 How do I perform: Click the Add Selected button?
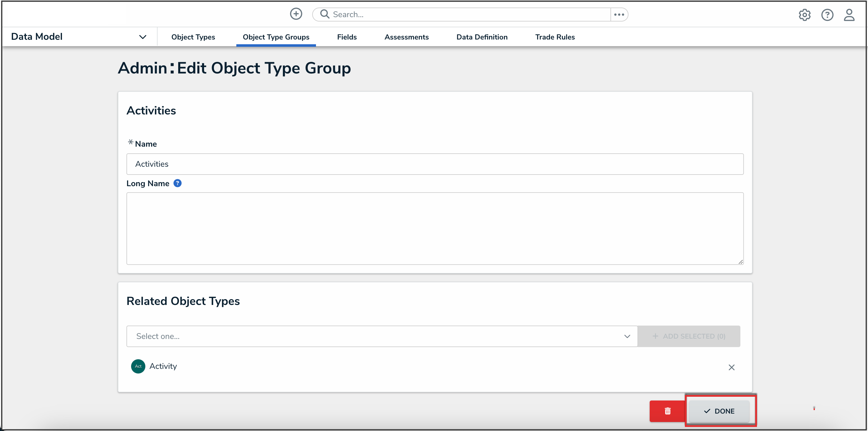[x=688, y=336]
